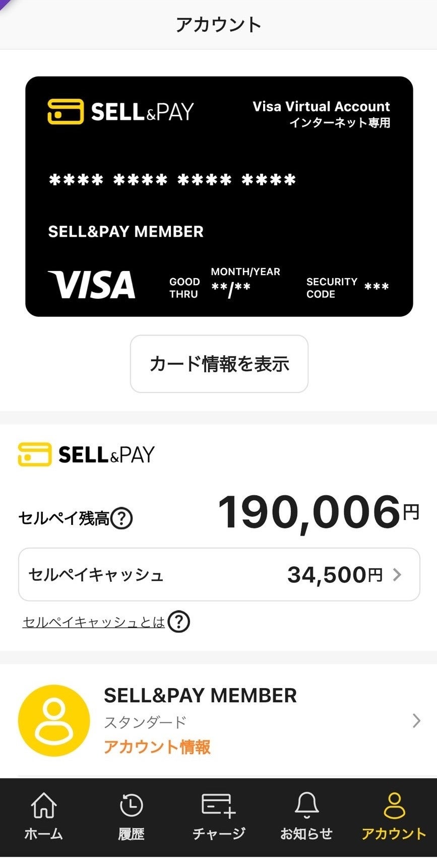
Task: Tap the 34,500円 cash amount
Action: tap(335, 574)
